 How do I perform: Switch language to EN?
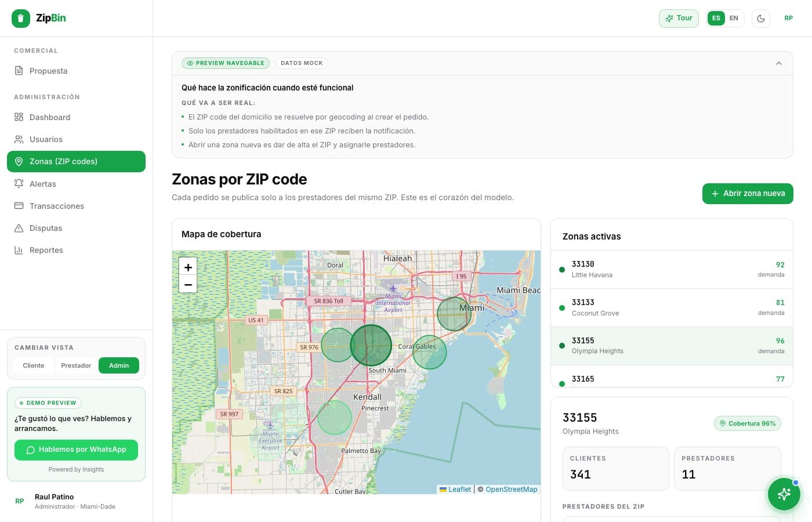pyautogui.click(x=734, y=18)
